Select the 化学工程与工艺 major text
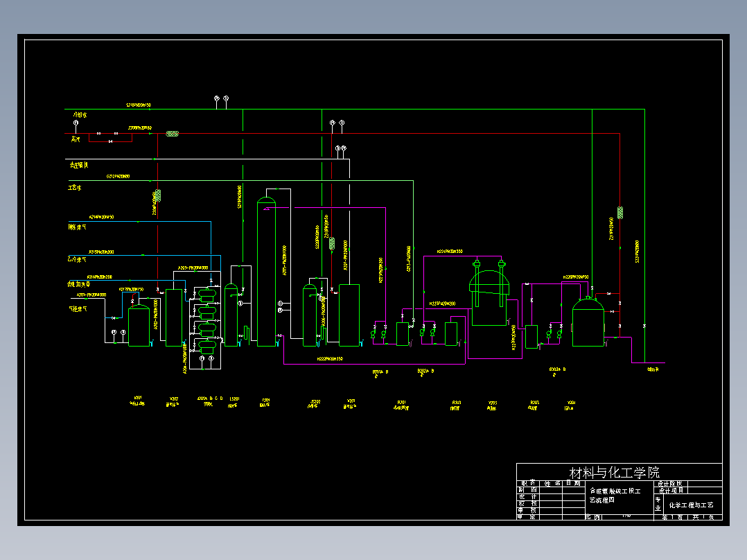 (x=691, y=505)
